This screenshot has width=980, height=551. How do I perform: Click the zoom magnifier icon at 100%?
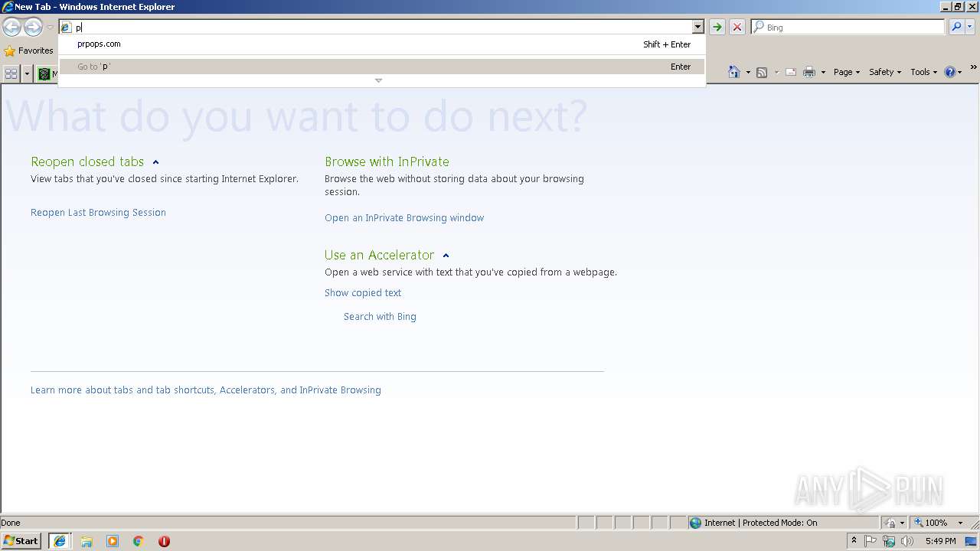(x=919, y=523)
